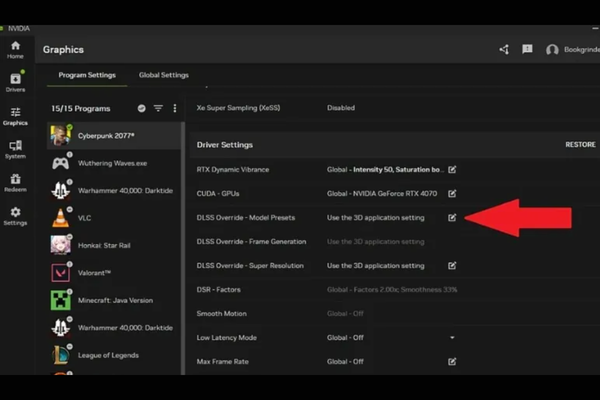Select Warhammer 40,000: Darktide below Minecraft
Image resolution: width=600 pixels, height=400 pixels.
pyautogui.click(x=114, y=328)
